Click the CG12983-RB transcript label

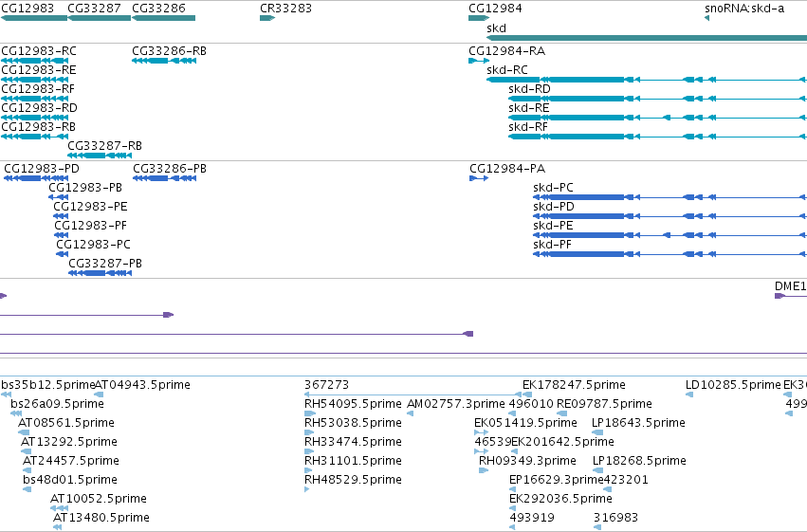[x=39, y=127]
